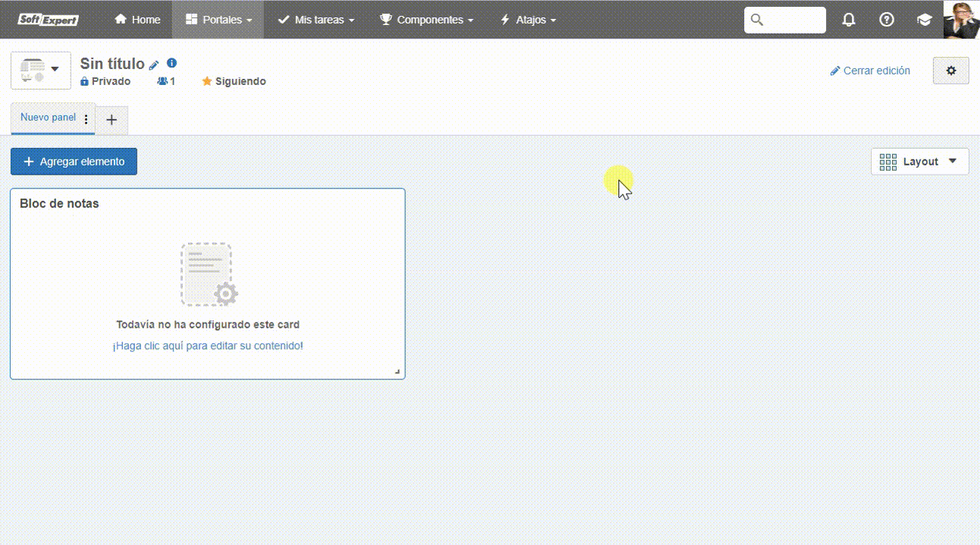Viewport: 980px width, 545px height.
Task: Toggle the Privado privacy lock
Action: click(105, 81)
